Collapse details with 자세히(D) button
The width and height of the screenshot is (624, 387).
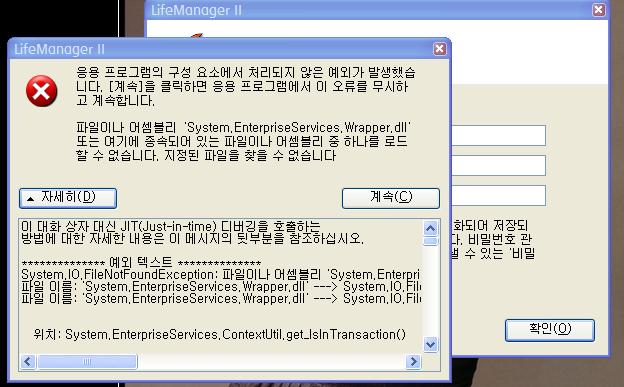click(68, 198)
